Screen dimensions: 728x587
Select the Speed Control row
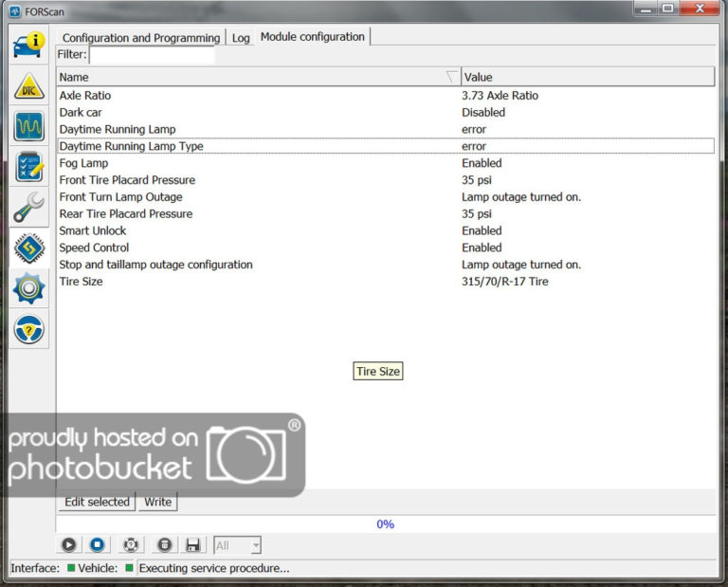386,248
